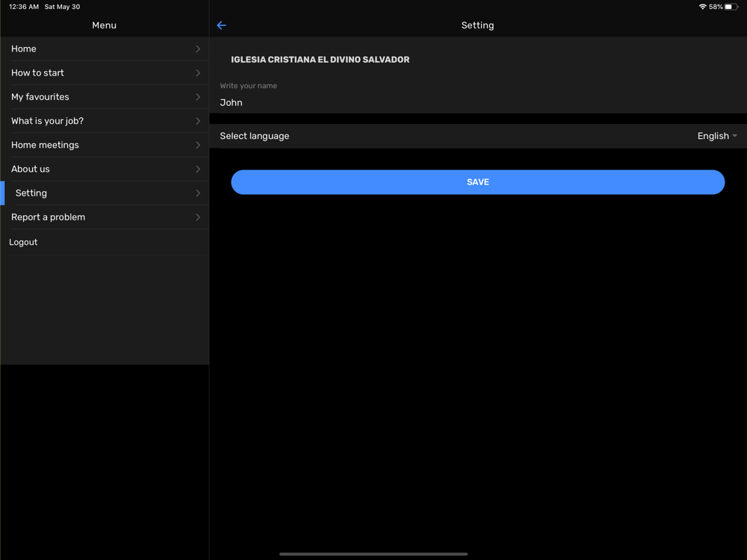Open How to start from the menu
Viewport: 747px width, 560px height.
pos(105,73)
